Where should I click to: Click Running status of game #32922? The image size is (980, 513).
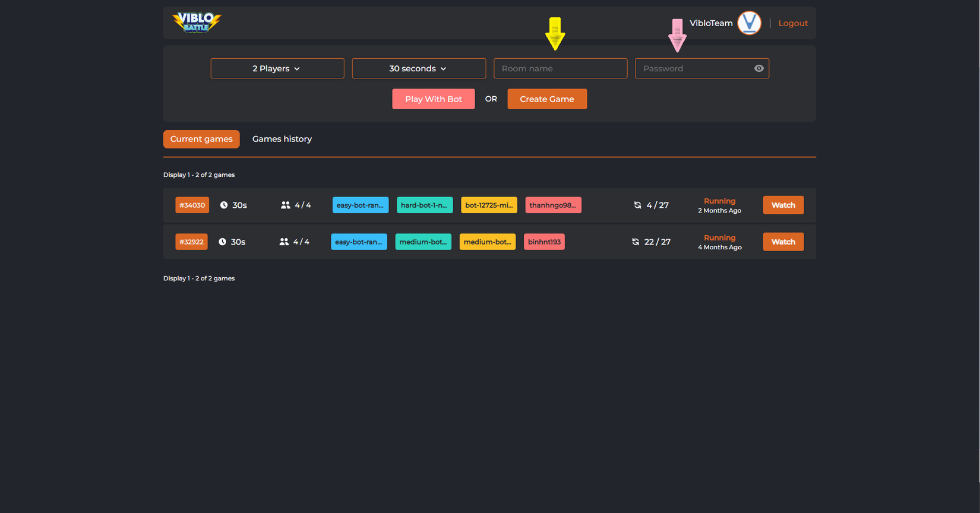pos(719,237)
